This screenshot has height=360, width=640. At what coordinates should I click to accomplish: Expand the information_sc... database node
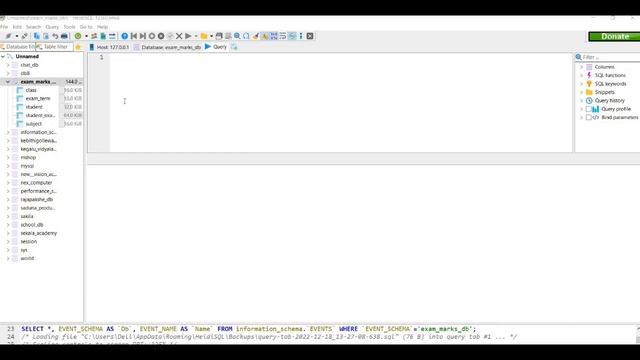coord(8,132)
